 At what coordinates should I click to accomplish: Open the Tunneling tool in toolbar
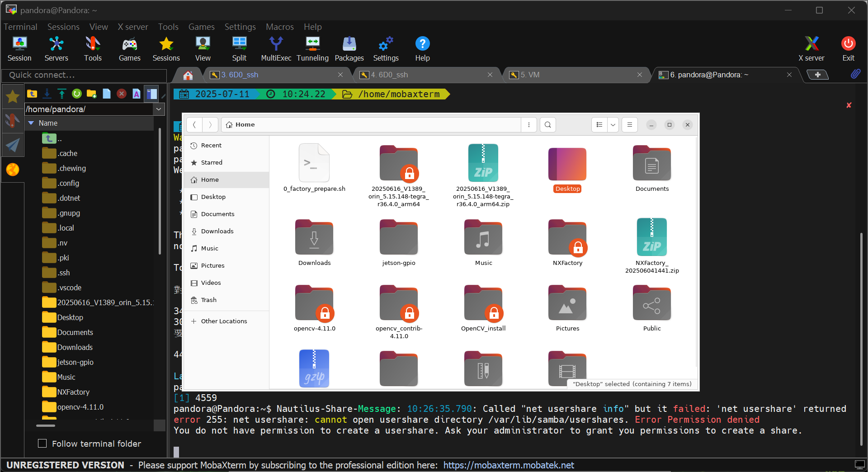point(312,49)
